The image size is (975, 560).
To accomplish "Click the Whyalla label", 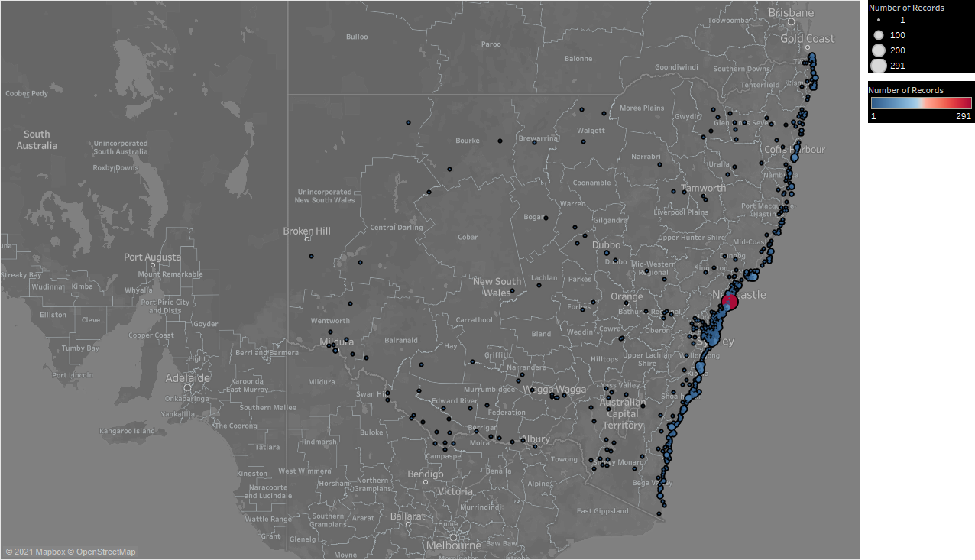I will pyautogui.click(x=138, y=290).
